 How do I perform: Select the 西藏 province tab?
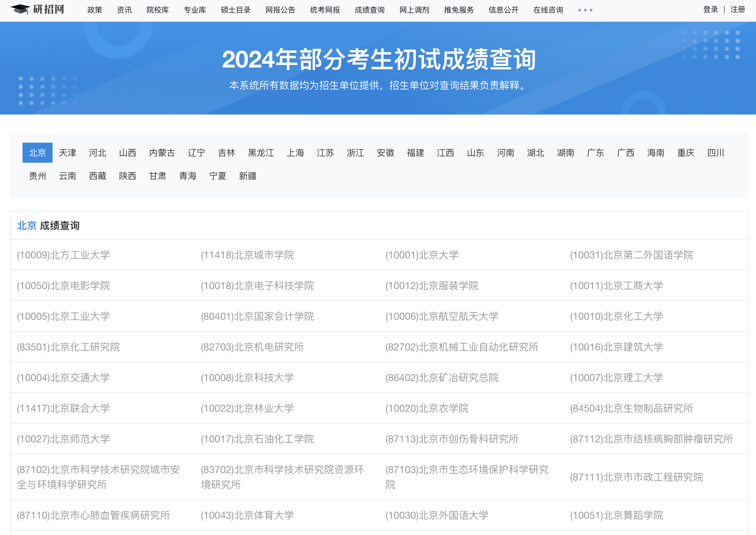98,176
